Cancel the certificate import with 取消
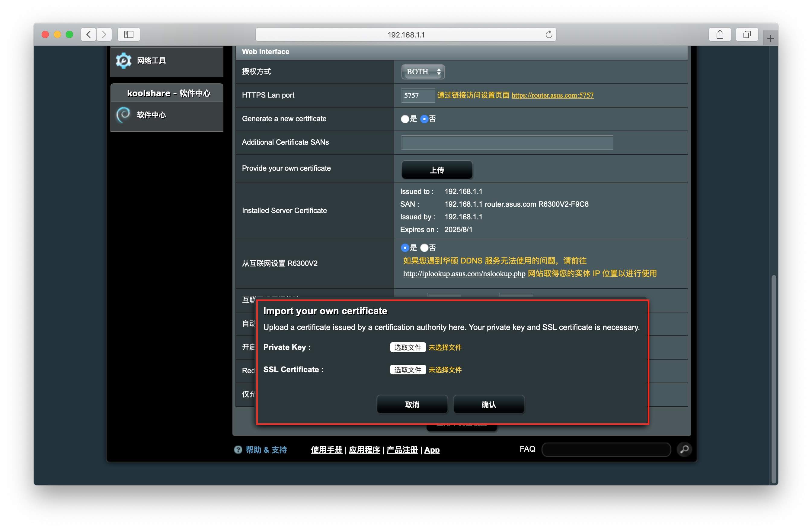Image resolution: width=812 pixels, height=530 pixels. [412, 405]
